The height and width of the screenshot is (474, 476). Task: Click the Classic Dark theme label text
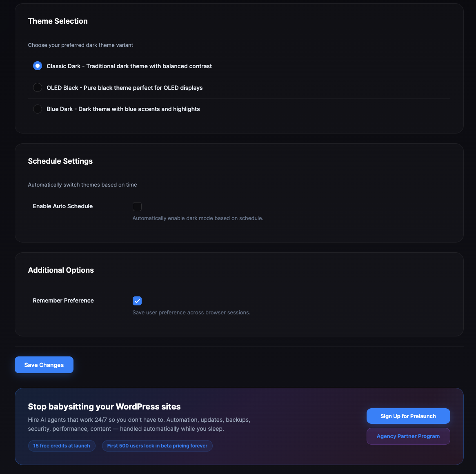point(129,66)
